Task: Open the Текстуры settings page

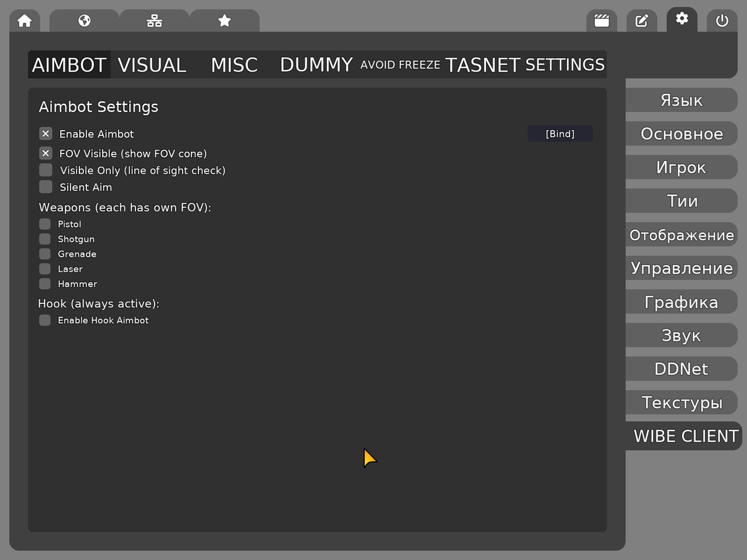Action: point(682,402)
